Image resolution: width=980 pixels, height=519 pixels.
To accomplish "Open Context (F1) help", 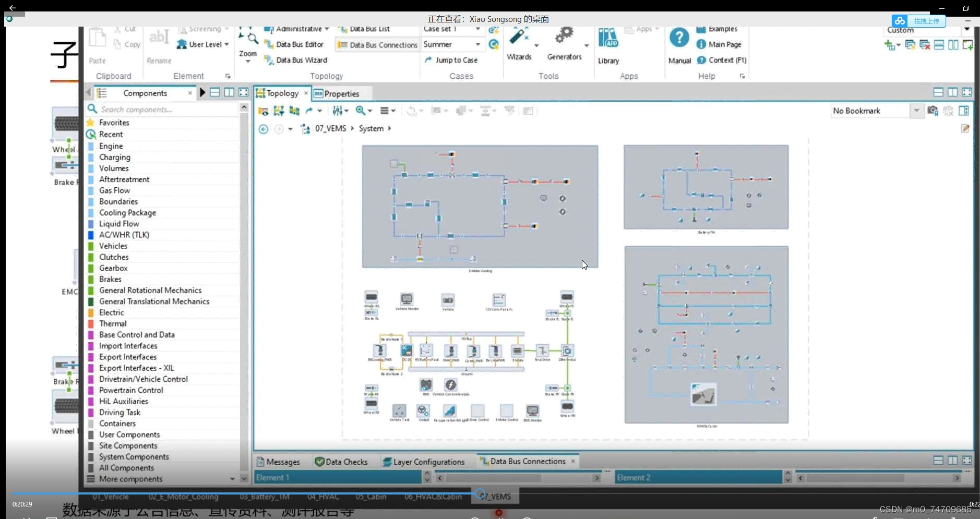I will (x=722, y=60).
